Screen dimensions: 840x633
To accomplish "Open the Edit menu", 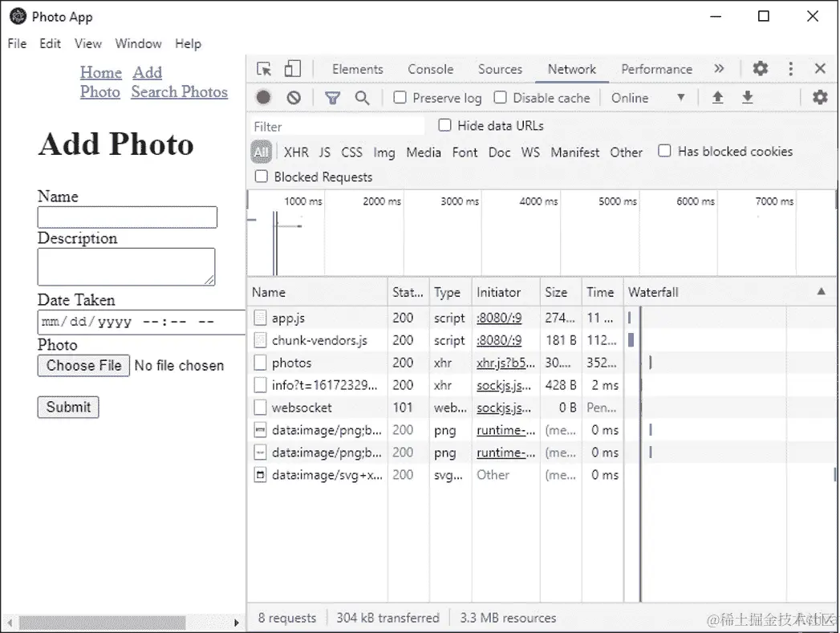I will (x=50, y=43).
